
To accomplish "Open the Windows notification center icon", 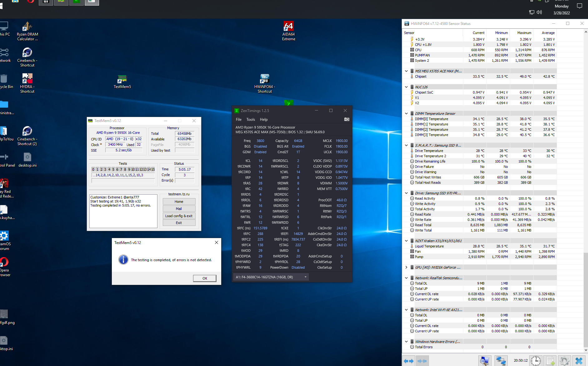I will tap(580, 6).
